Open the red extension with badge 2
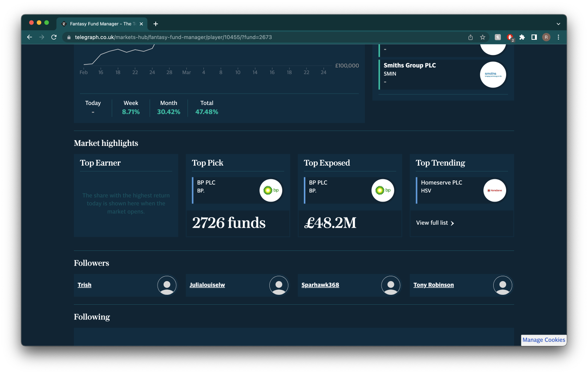Image resolution: width=588 pixels, height=374 pixels. click(510, 37)
